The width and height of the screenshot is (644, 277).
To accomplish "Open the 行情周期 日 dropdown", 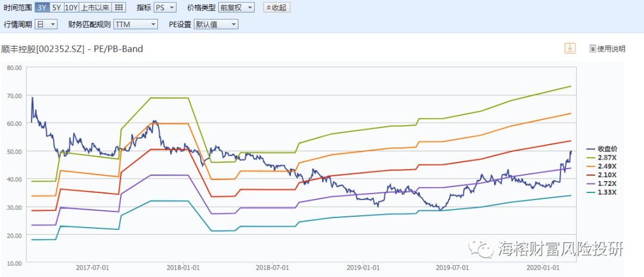I will click(x=46, y=24).
